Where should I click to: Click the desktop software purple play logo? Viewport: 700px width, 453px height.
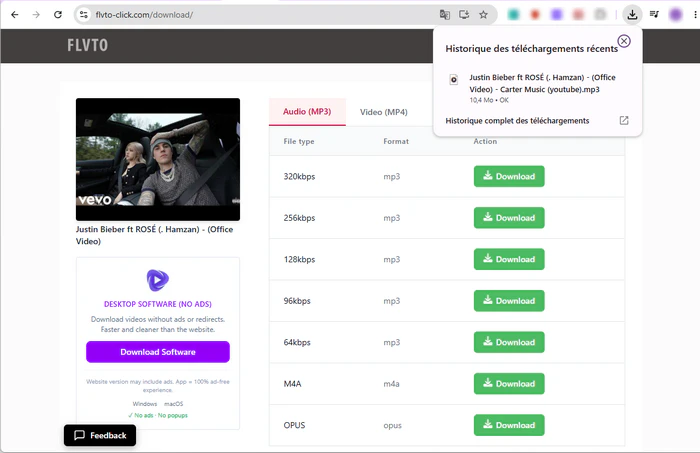158,280
